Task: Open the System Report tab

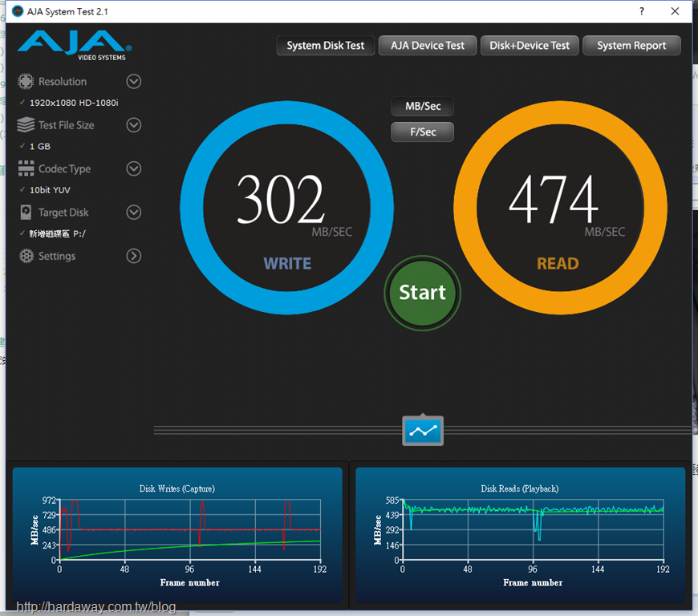Action: click(631, 46)
